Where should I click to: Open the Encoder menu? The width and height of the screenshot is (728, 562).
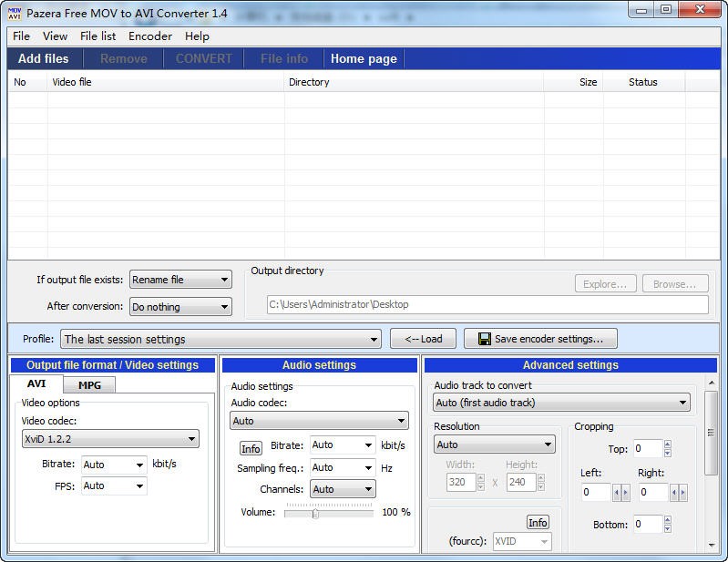pyautogui.click(x=149, y=36)
